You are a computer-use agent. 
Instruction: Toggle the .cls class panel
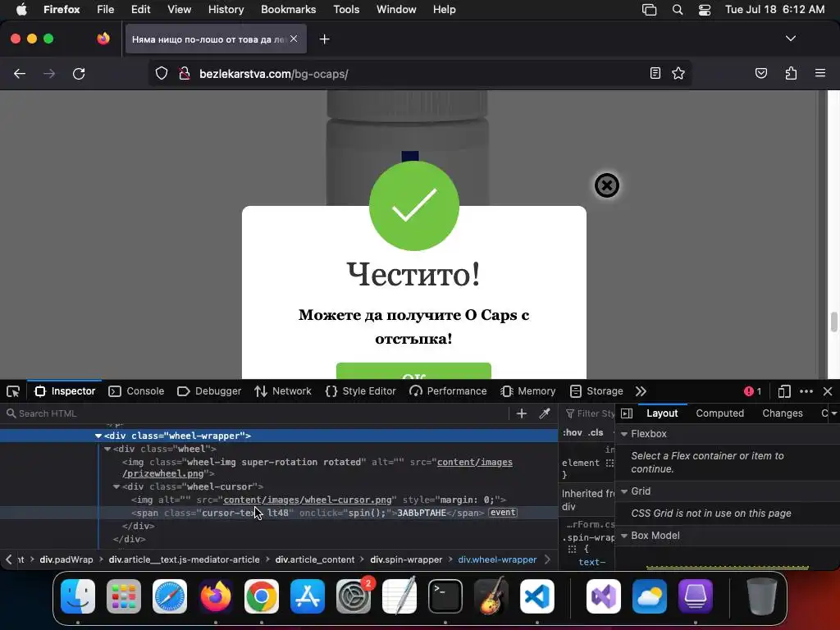596,432
